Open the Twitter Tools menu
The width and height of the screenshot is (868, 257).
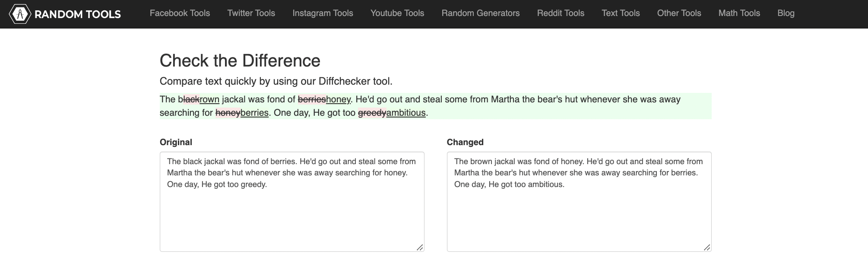point(251,13)
